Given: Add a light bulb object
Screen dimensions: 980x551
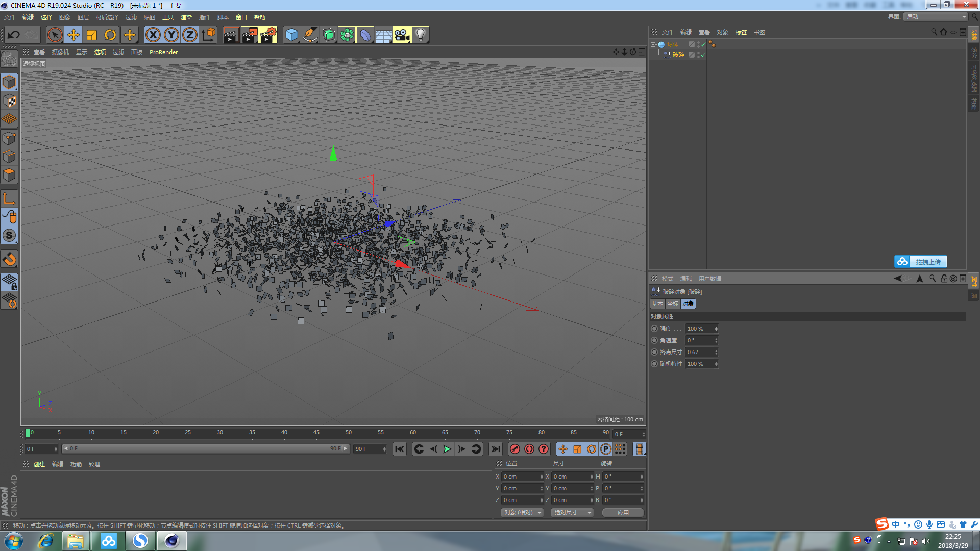Looking at the screenshot, I should coord(420,35).
